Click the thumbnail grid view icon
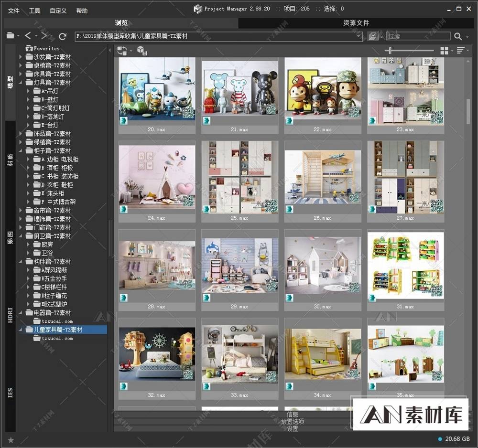Viewport: 478px width, 448px height. coord(445,51)
